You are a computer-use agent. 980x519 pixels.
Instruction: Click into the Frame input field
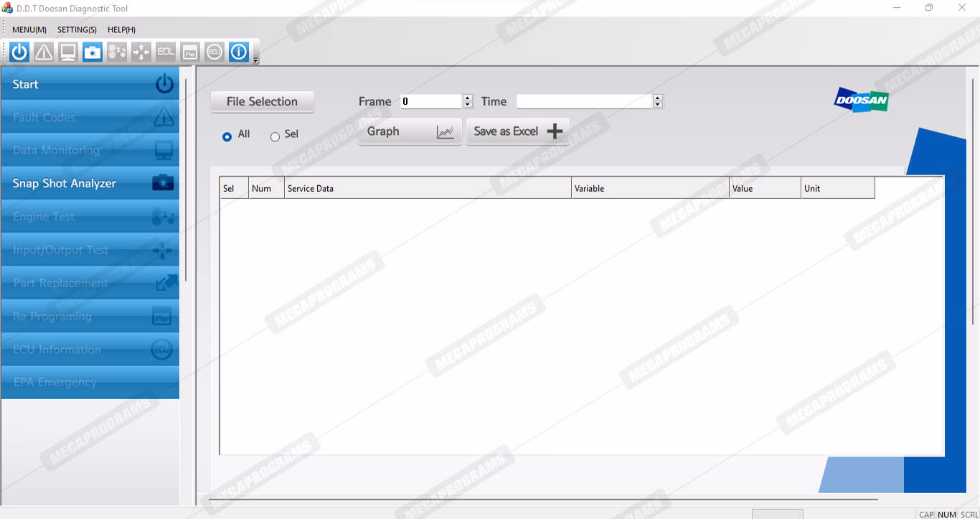[x=430, y=102]
